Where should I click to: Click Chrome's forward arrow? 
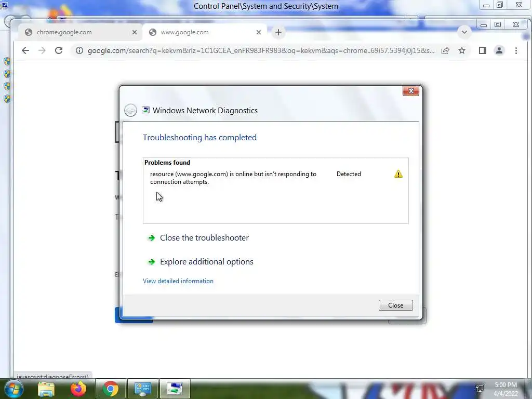click(42, 50)
